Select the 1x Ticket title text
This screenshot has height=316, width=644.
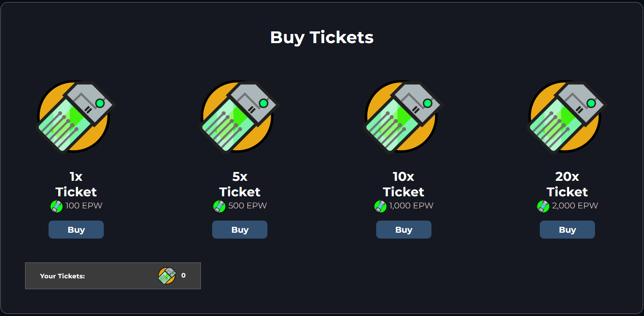pos(76,184)
